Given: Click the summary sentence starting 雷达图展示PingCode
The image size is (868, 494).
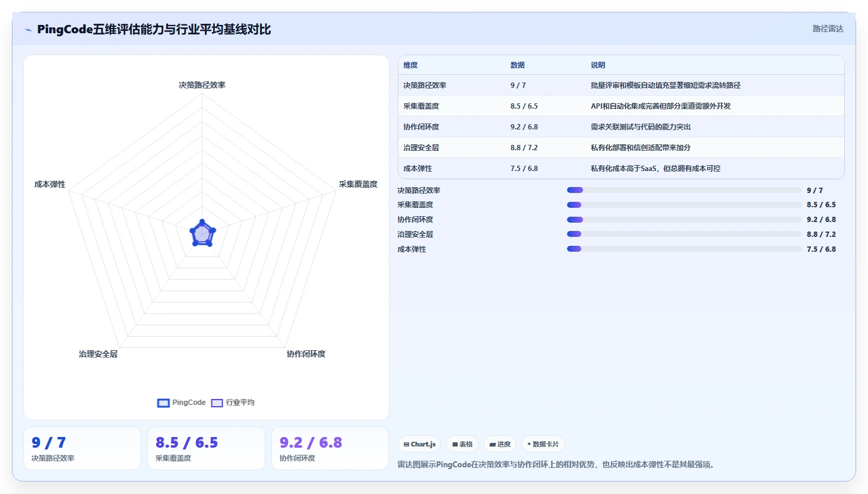Looking at the screenshot, I should click(x=557, y=465).
